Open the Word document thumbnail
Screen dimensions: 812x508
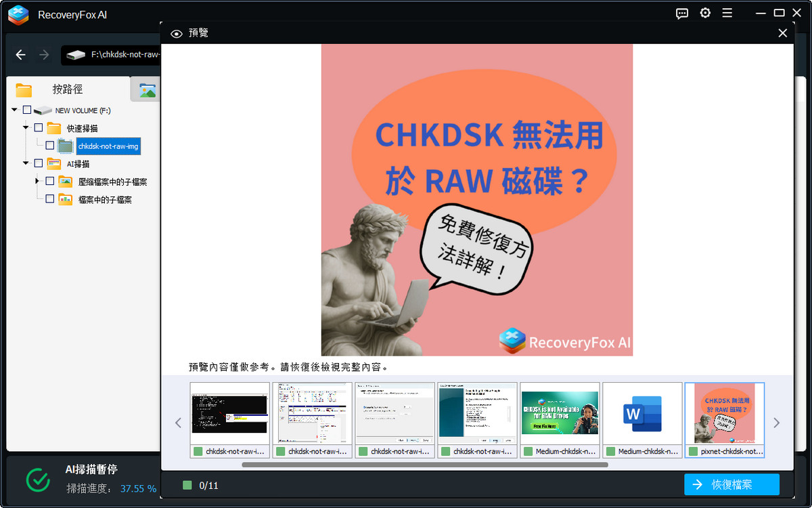(643, 413)
